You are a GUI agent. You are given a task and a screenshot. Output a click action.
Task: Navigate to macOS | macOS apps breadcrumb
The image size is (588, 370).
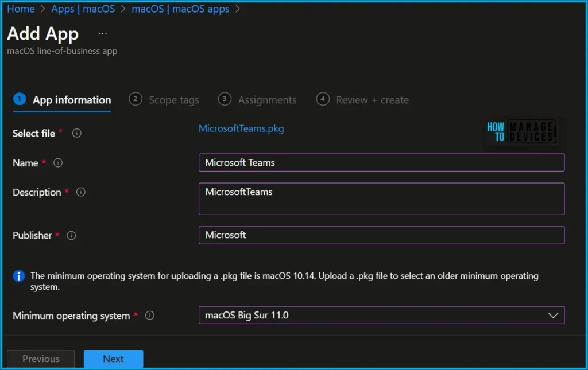[180, 9]
